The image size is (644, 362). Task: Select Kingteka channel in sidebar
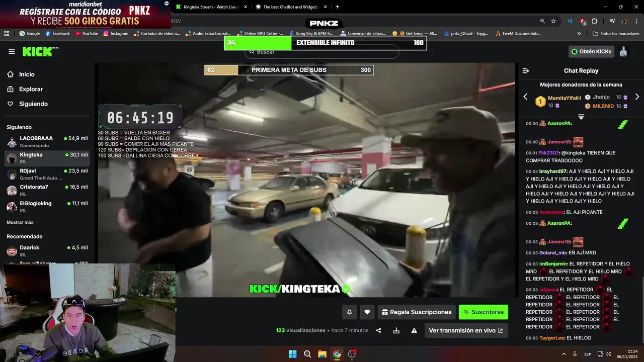[x=47, y=158]
